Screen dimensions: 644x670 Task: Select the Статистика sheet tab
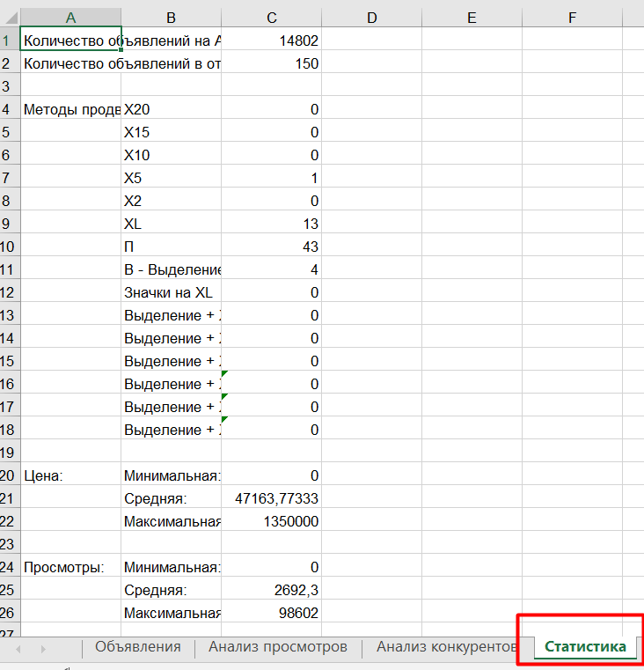tap(585, 647)
